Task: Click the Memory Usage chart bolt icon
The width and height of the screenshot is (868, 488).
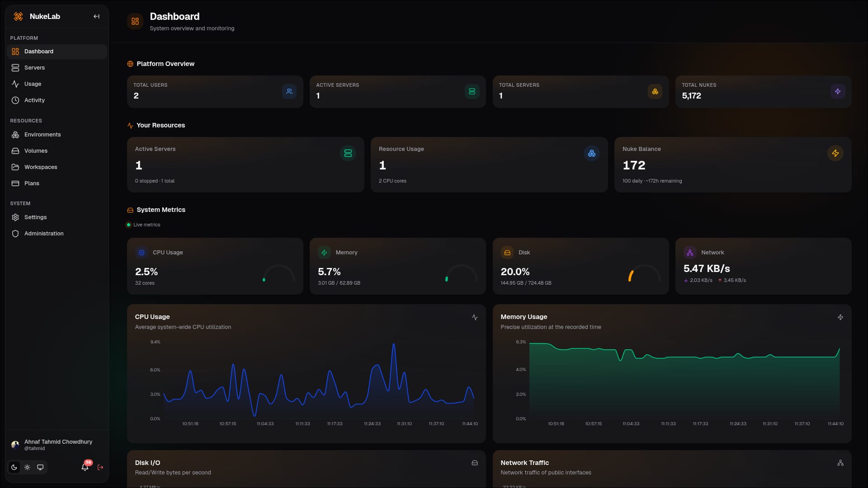Action: pyautogui.click(x=840, y=317)
